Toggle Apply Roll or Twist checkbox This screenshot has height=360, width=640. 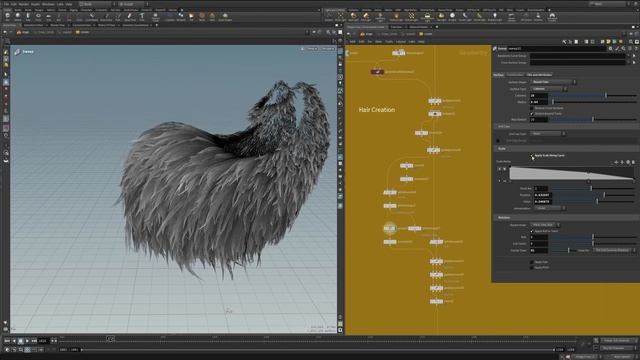[532, 231]
